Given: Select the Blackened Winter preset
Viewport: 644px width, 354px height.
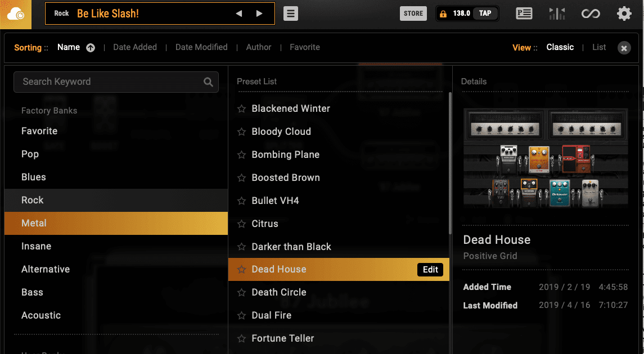Looking at the screenshot, I should 339,108.
